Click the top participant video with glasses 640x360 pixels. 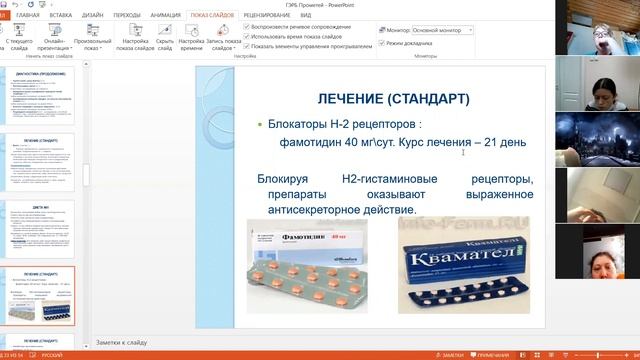(x=598, y=27)
